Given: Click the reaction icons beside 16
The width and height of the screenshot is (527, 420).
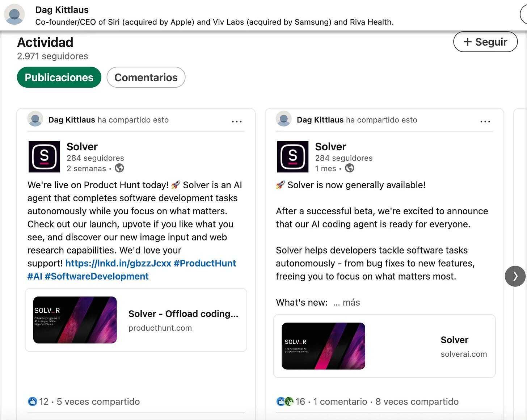Looking at the screenshot, I should 284,401.
